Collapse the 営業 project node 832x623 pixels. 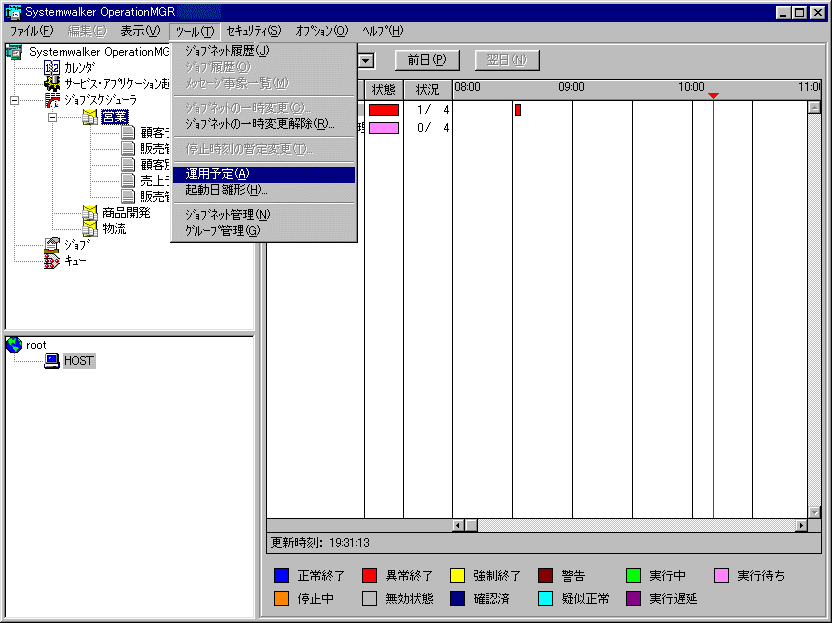pos(53,117)
